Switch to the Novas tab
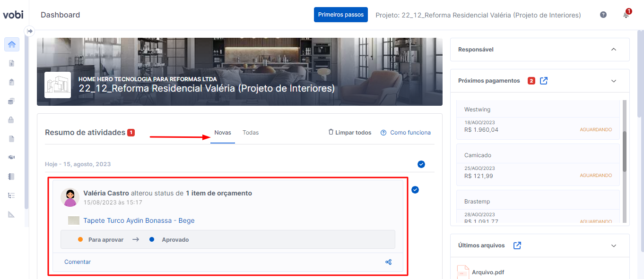Viewport: 644px width, 279px height. pyautogui.click(x=223, y=133)
